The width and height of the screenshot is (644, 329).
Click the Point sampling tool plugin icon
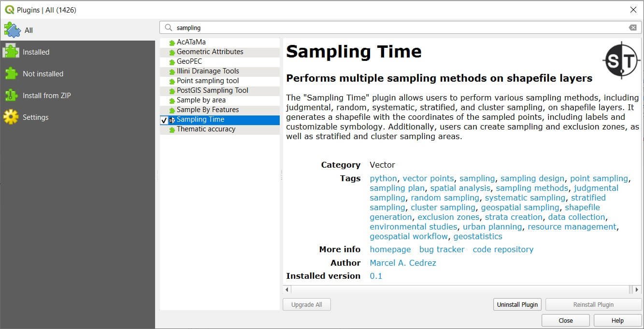172,81
